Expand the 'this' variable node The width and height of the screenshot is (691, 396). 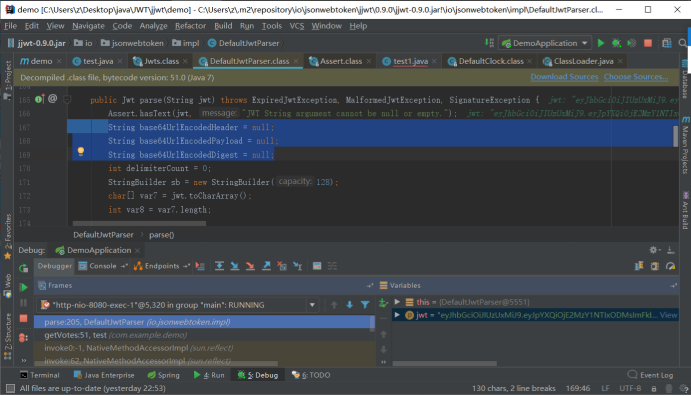tap(397, 302)
